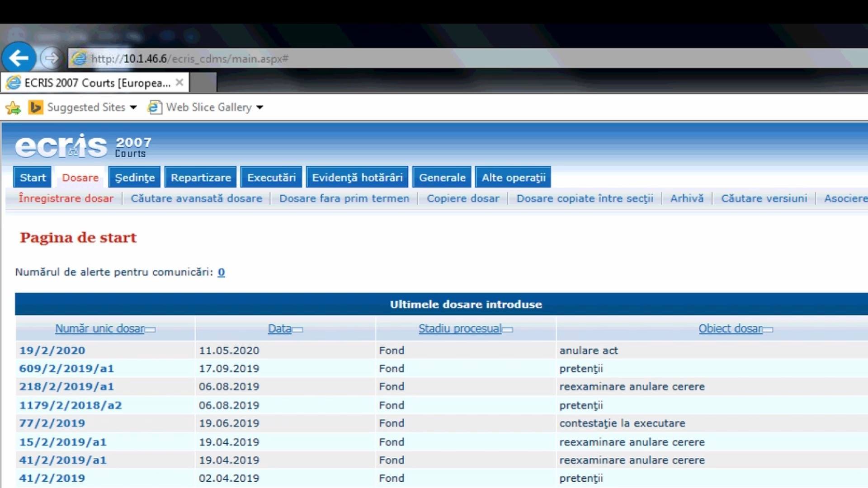Expand the Web Slice Gallery dropdown arrow
Viewport: 868px width, 488px height.
tap(259, 108)
